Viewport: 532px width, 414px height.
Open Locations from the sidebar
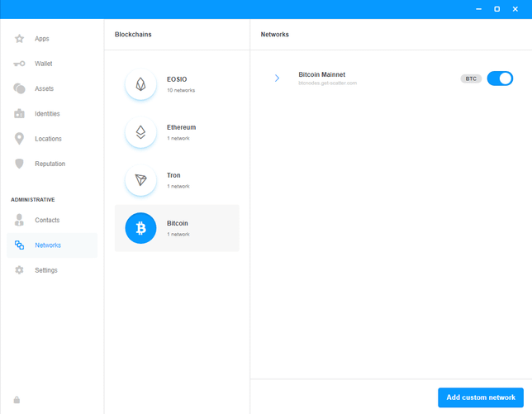pyautogui.click(x=48, y=139)
